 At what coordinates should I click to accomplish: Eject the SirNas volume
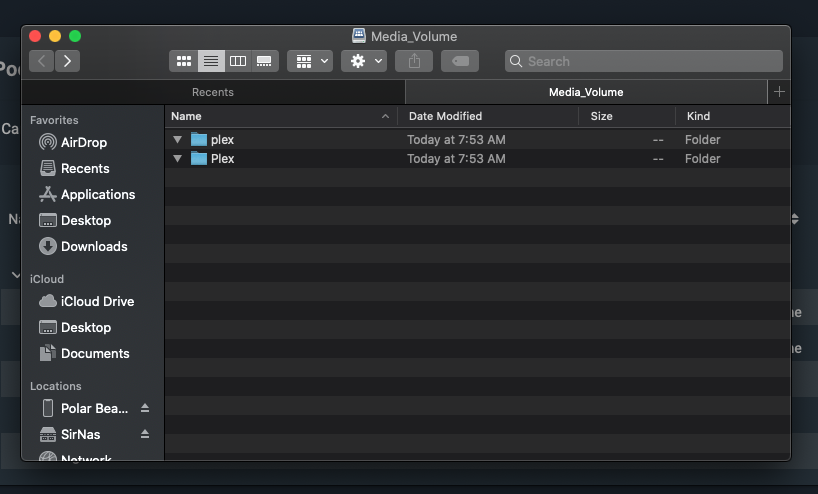tap(145, 434)
